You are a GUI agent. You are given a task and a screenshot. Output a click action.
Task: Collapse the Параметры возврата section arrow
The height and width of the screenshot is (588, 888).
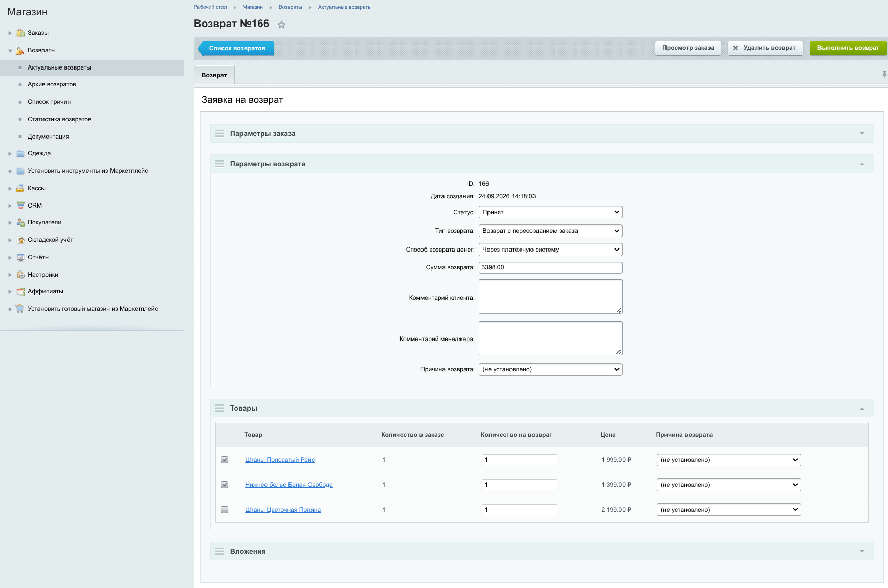tap(862, 164)
